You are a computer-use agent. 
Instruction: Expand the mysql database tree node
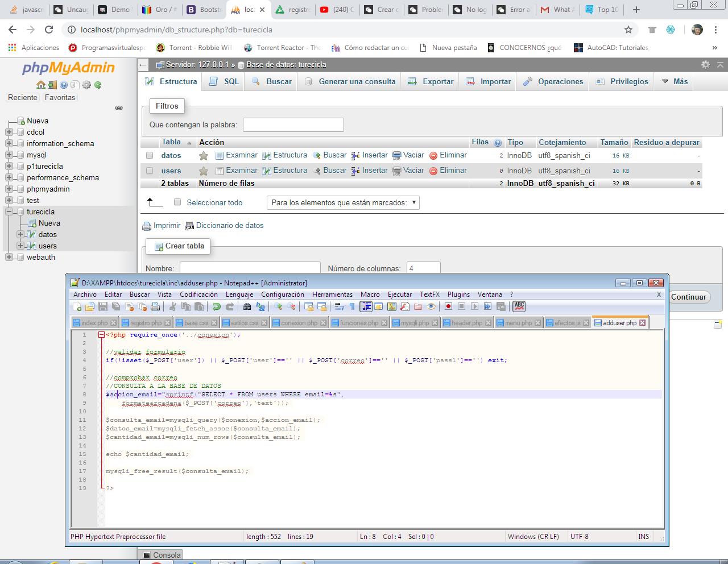click(9, 155)
